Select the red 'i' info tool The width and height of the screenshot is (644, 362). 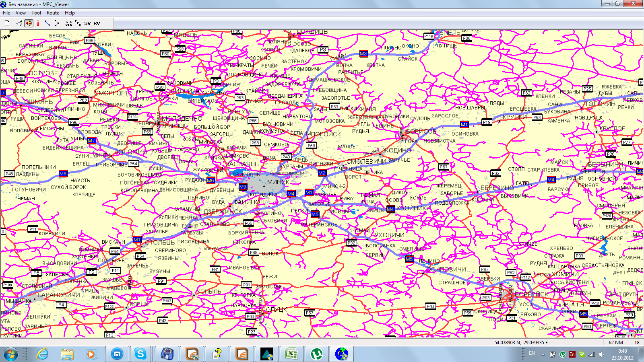[38, 23]
